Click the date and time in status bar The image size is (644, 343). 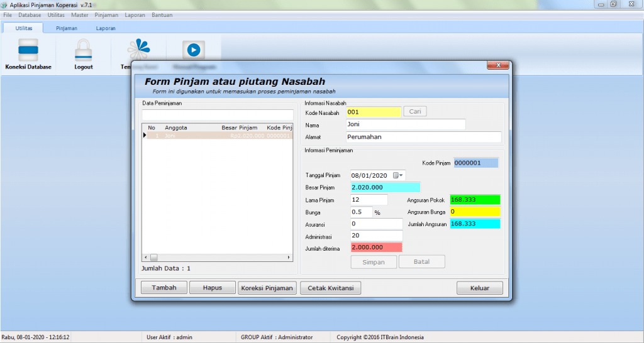click(35, 337)
